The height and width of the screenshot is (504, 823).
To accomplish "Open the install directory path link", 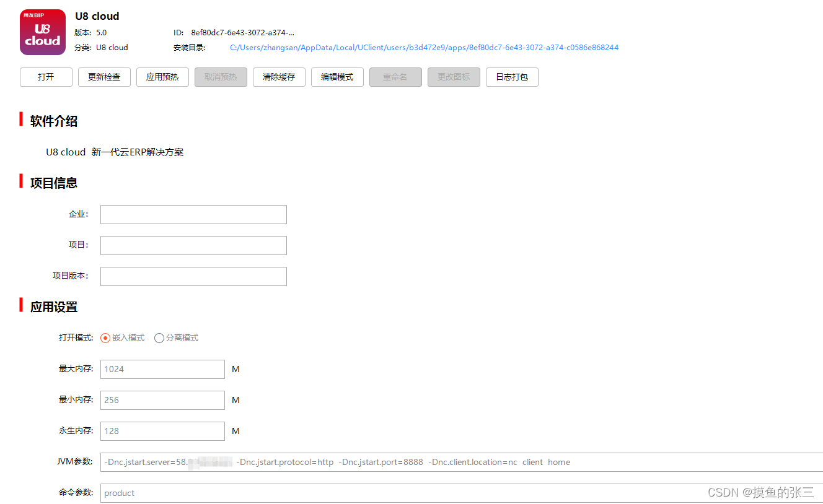I will click(424, 48).
